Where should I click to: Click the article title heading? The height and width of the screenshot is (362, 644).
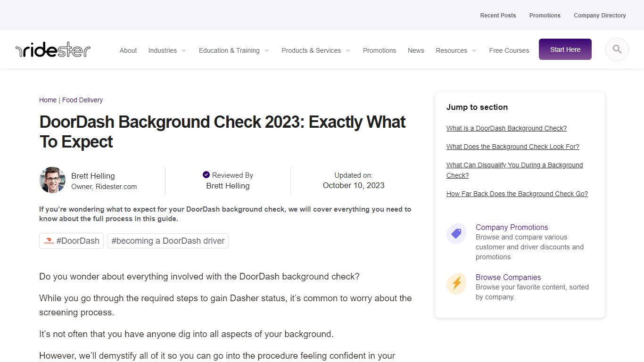tap(223, 132)
